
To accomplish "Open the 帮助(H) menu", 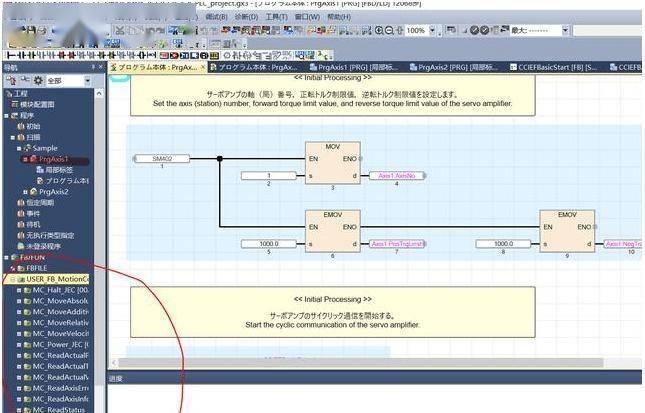I will coord(339,17).
